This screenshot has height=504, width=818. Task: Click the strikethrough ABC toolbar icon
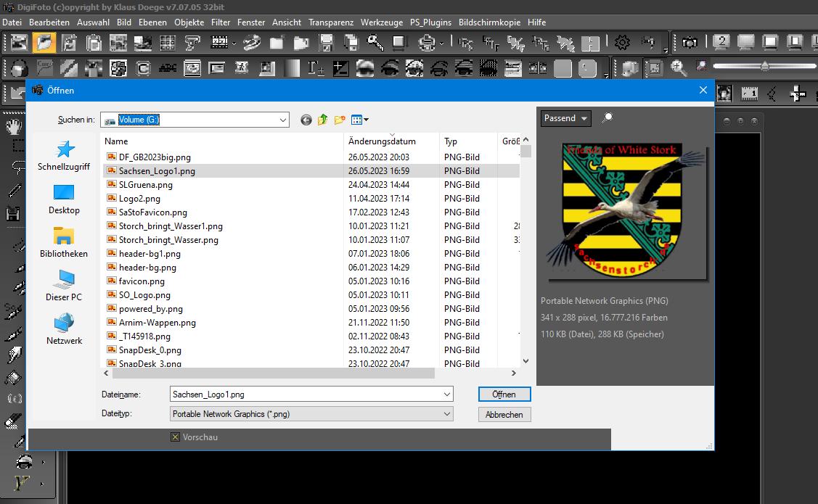tap(168, 67)
